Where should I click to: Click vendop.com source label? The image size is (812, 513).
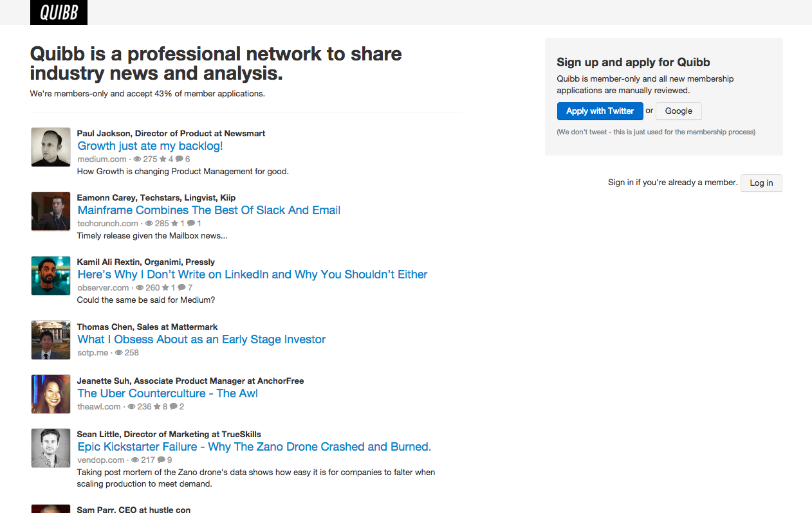coord(101,460)
